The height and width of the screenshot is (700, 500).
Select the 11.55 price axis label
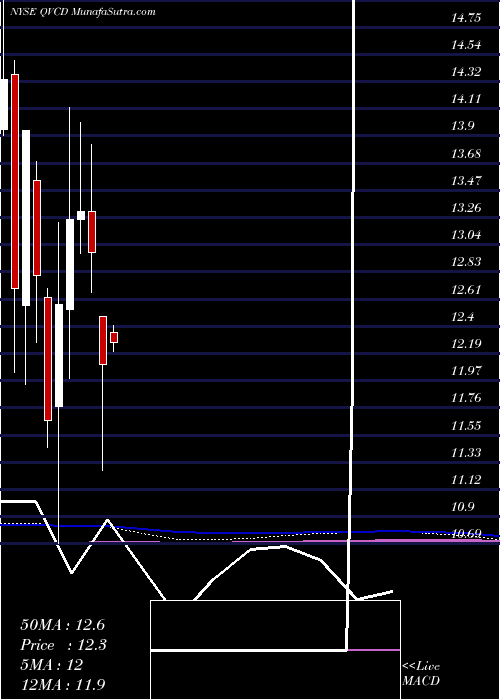[466, 425]
